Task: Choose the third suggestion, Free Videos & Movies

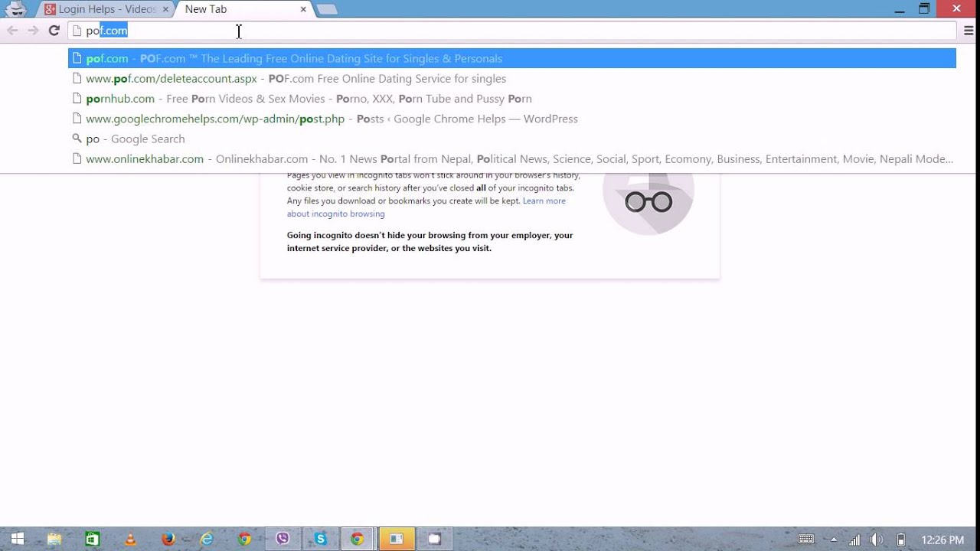Action: click(512, 98)
